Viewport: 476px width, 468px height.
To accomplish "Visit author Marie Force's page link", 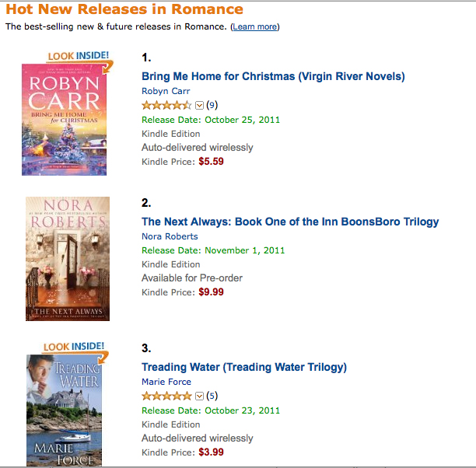I will point(166,382).
